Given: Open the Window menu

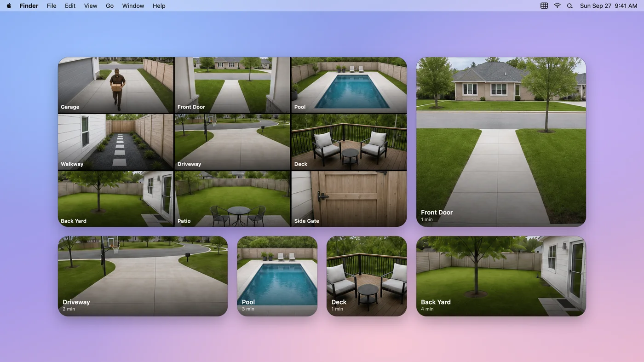Looking at the screenshot, I should (133, 6).
